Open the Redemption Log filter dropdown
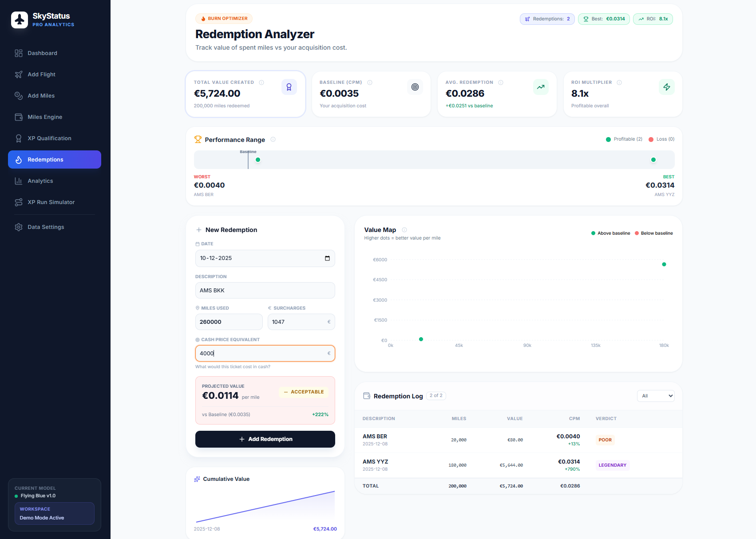 click(x=655, y=396)
